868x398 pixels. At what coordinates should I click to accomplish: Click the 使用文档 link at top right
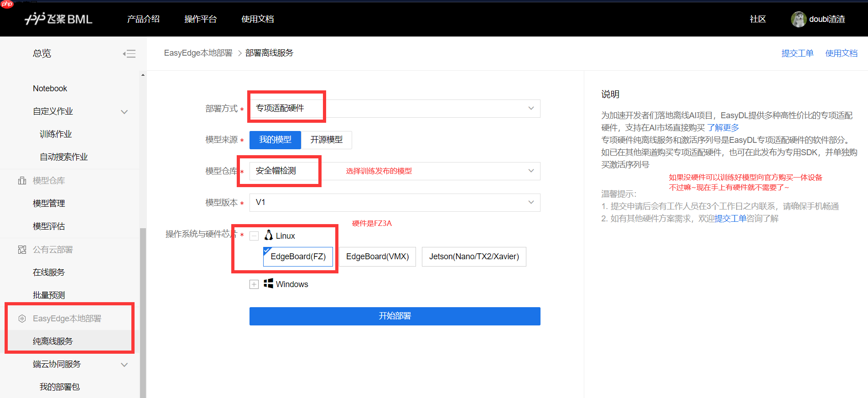point(842,53)
